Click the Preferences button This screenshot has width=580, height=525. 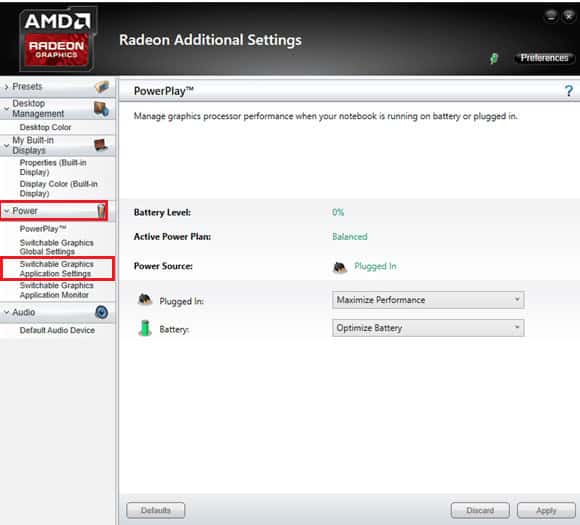coord(544,58)
